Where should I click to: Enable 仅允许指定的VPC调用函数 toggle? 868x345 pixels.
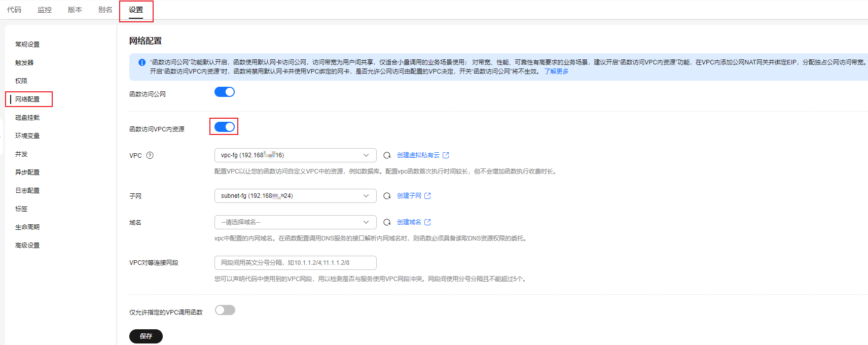225,310
